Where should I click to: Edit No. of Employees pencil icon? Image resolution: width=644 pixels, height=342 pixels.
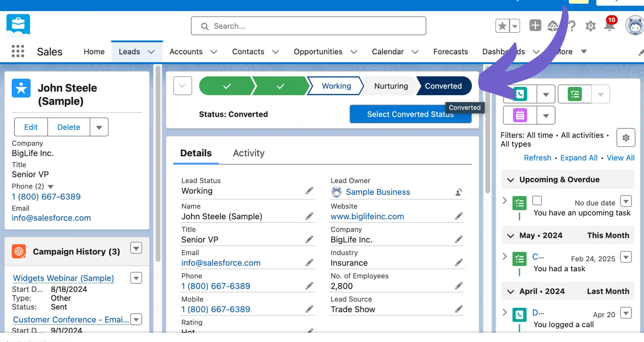click(x=459, y=286)
